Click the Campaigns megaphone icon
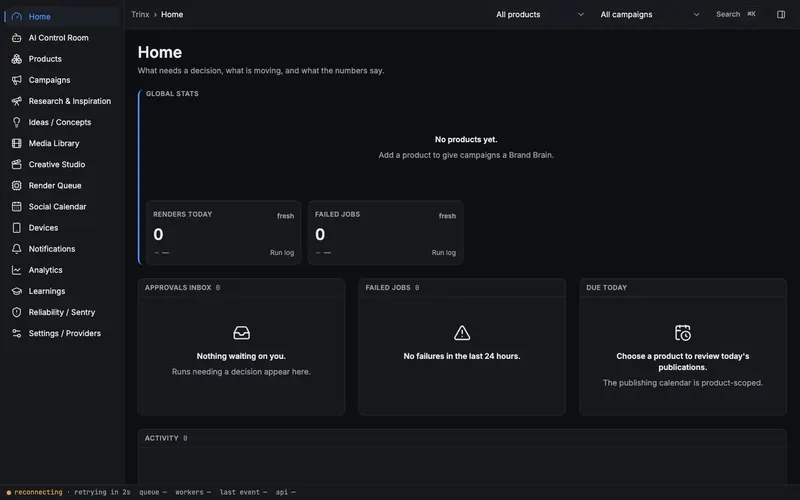The width and height of the screenshot is (800, 500). click(17, 80)
